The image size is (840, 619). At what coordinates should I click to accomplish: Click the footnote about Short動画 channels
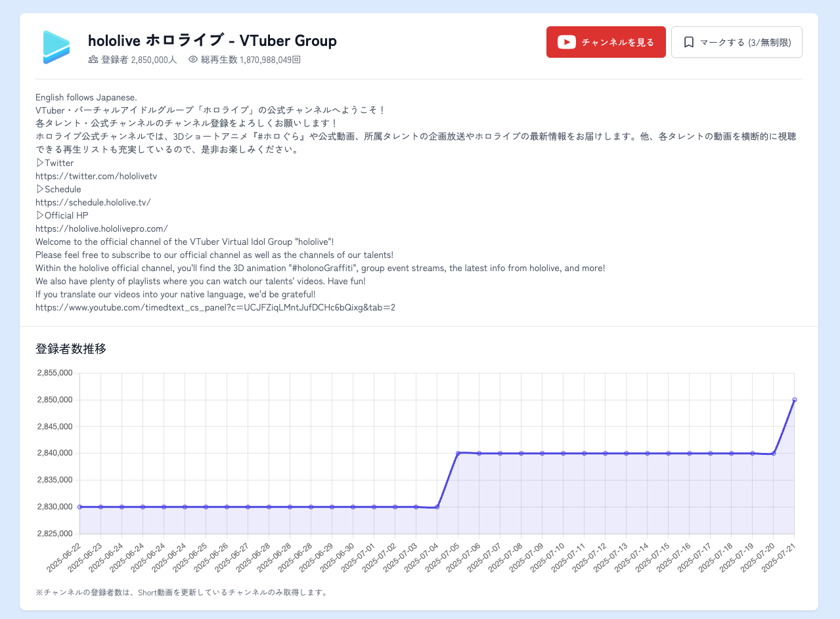point(181,592)
